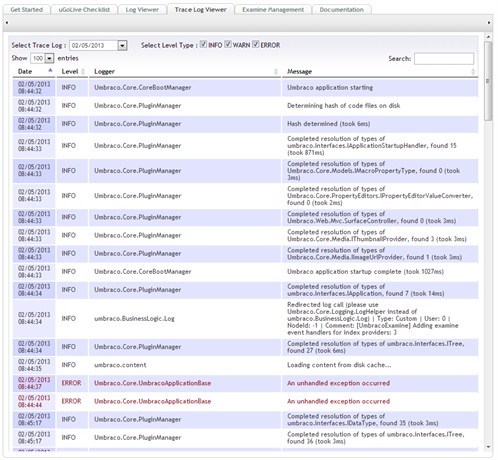The image size is (498, 460).
Task: Toggle the WARN level checkbox
Action: tap(228, 44)
